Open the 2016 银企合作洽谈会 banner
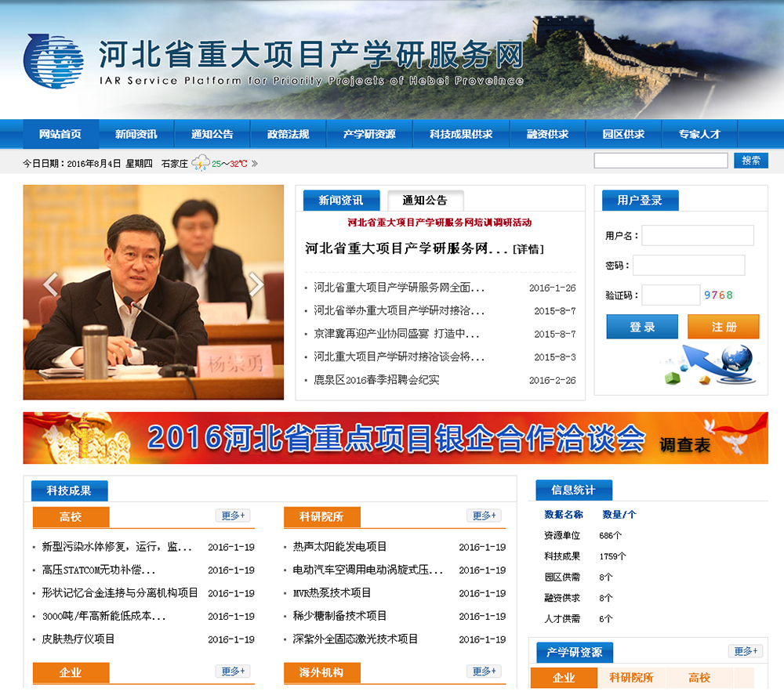 pyautogui.click(x=395, y=439)
